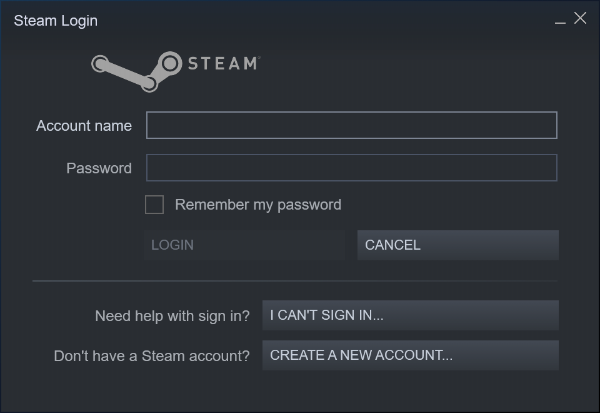Click the 'Steam Login' window title text

55,21
